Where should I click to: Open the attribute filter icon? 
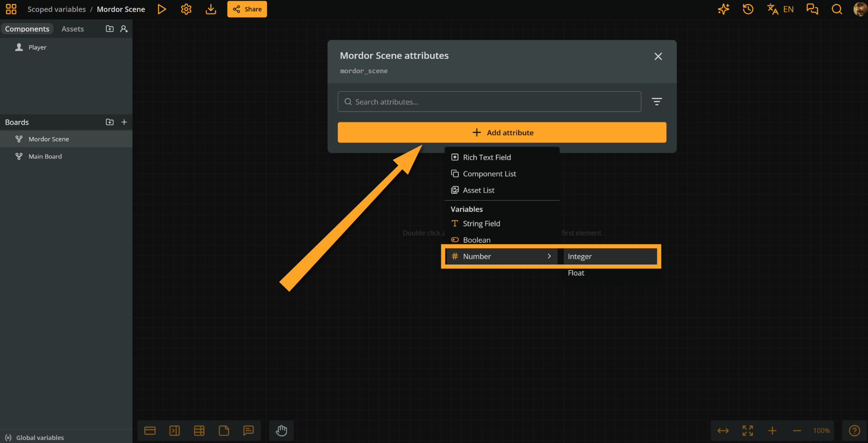657,102
